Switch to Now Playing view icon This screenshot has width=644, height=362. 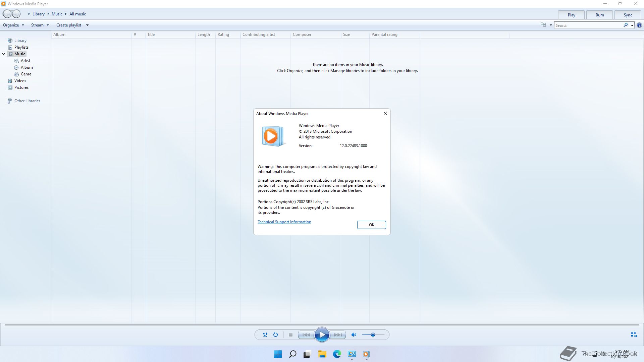[x=634, y=335]
